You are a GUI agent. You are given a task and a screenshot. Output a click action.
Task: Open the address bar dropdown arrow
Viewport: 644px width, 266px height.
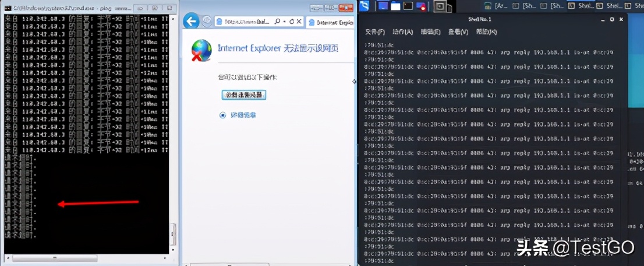coord(285,22)
